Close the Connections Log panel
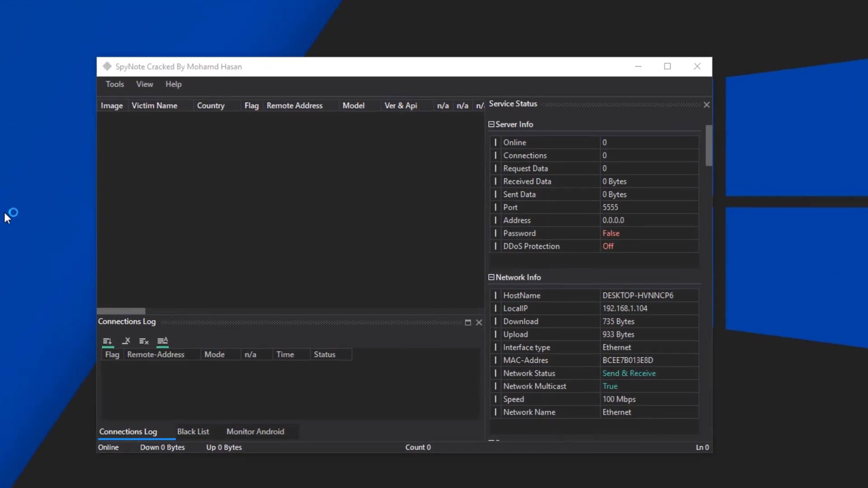Screen dimensions: 868x488 [479, 322]
